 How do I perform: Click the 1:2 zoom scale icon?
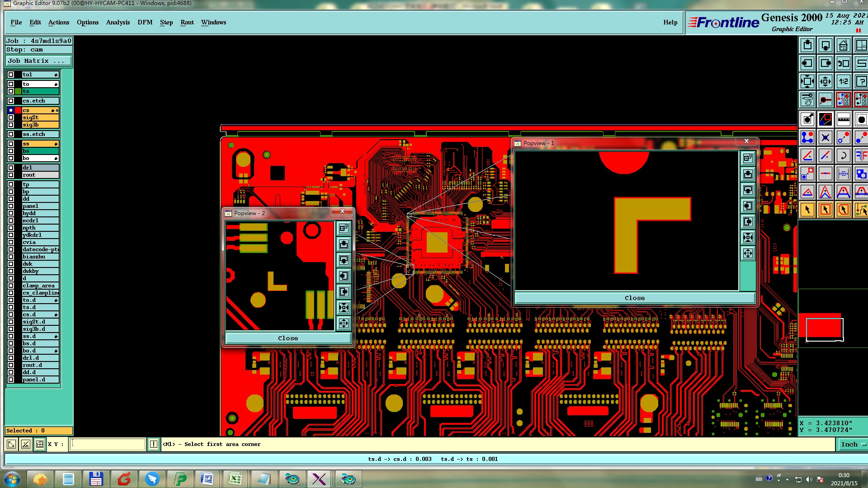point(843,81)
